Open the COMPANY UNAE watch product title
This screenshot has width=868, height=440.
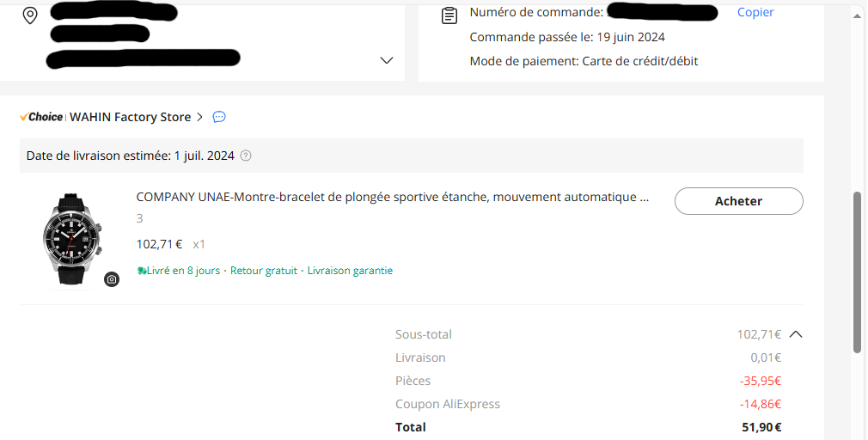(x=393, y=197)
